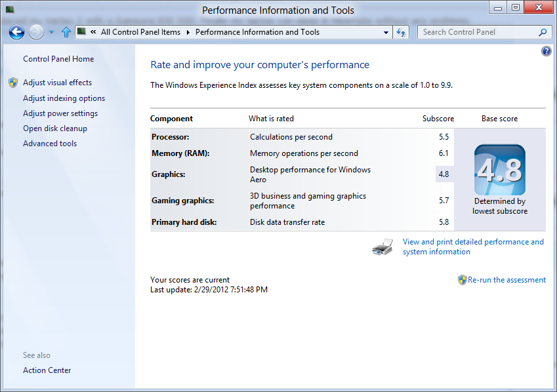Open Adjust visual effects
The height and width of the screenshot is (392, 557).
tap(58, 83)
